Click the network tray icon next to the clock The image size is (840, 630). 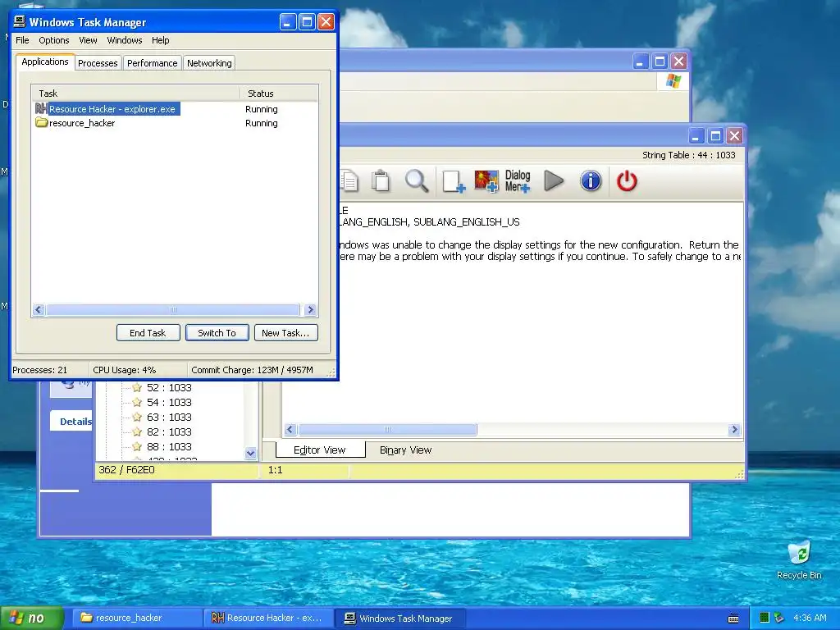click(x=779, y=618)
